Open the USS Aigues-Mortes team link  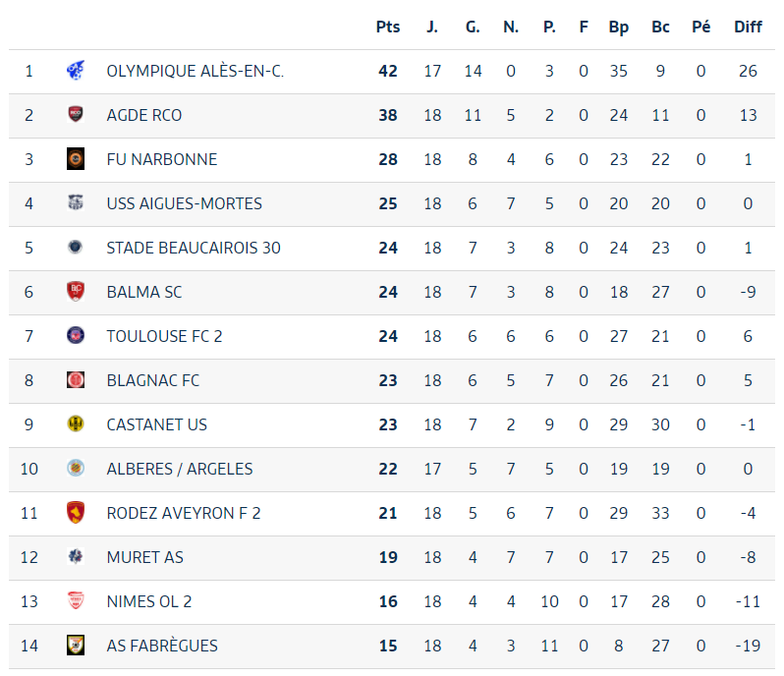(x=184, y=203)
